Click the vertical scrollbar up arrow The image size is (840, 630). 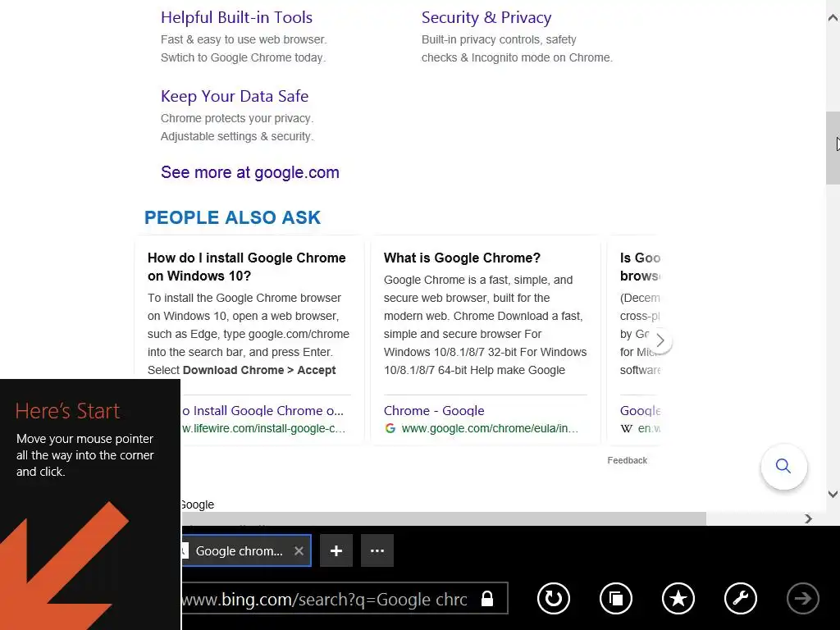833,18
